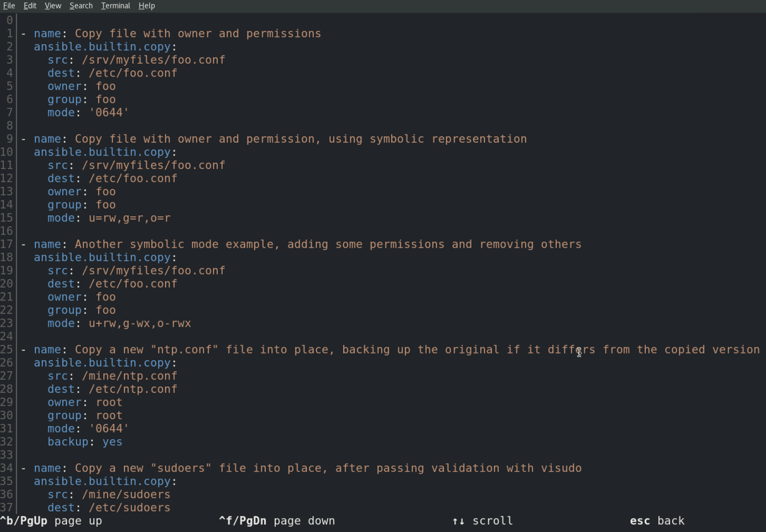Open the File menu

click(9, 6)
